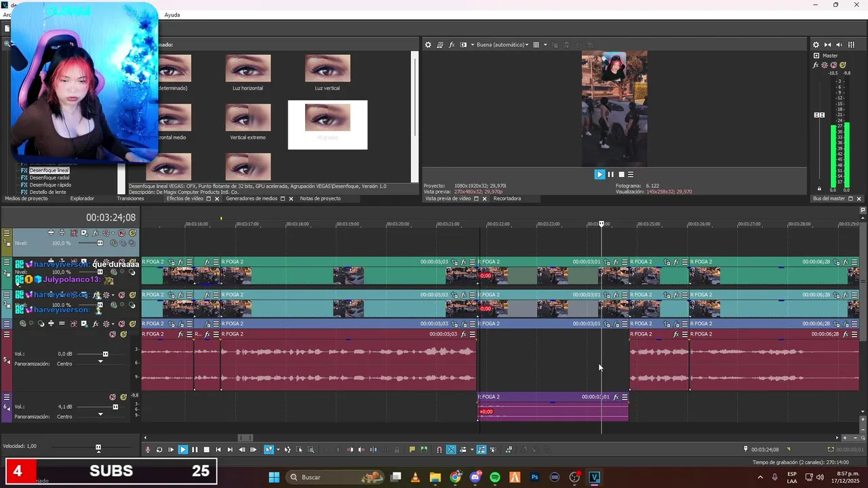Open video output FX in preview

coord(452,45)
